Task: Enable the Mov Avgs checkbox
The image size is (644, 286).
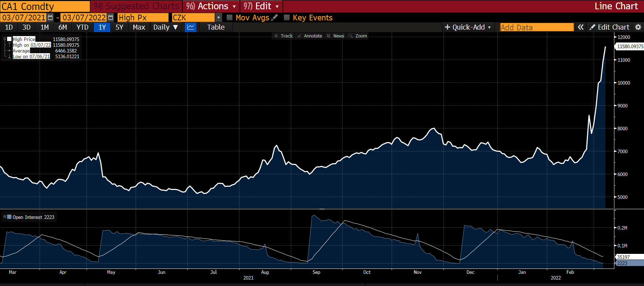Action: tap(230, 17)
